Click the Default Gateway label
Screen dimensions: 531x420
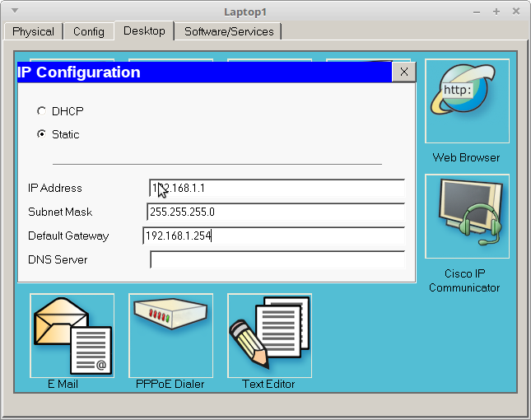pyautogui.click(x=68, y=236)
